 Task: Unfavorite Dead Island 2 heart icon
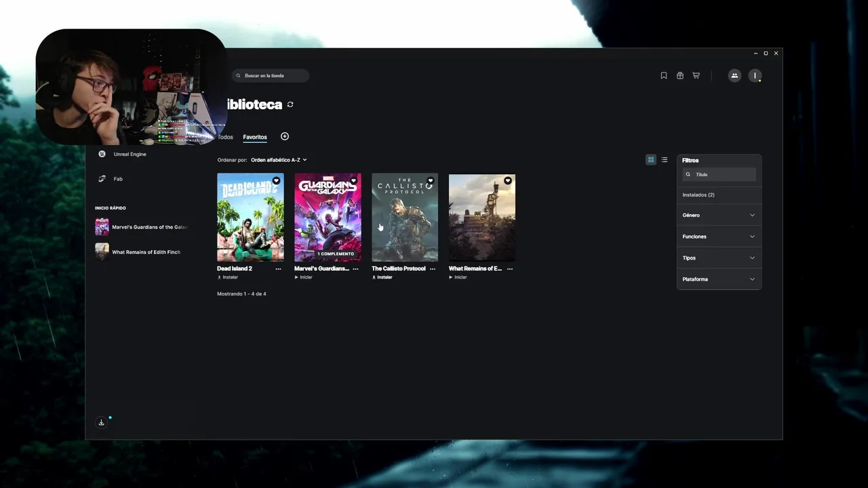[x=276, y=181]
